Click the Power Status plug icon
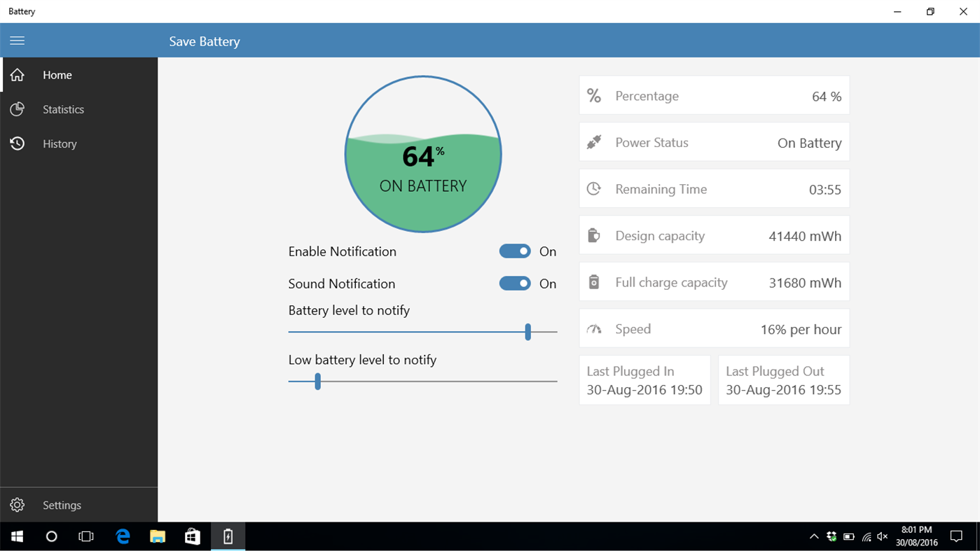Image resolution: width=980 pixels, height=551 pixels. pyautogui.click(x=593, y=141)
